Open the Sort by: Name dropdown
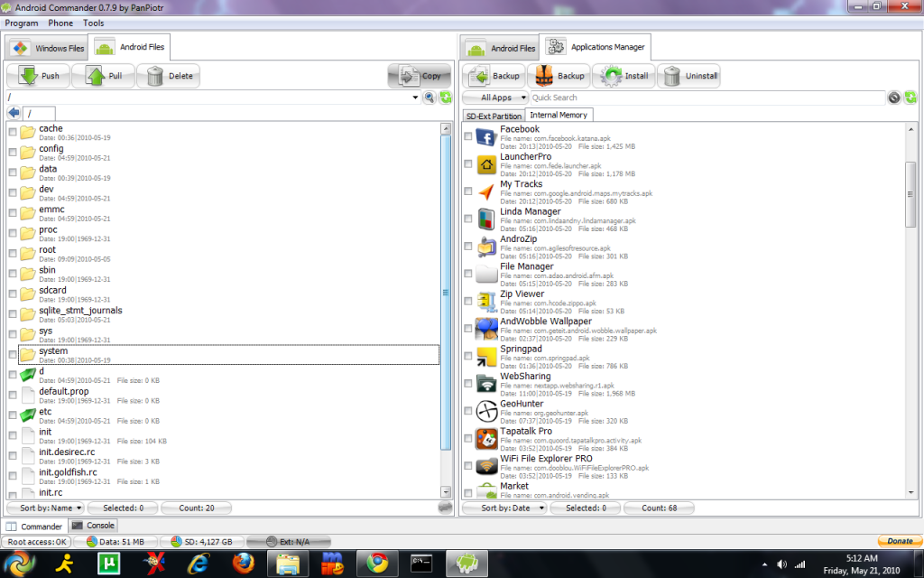Screen dimensions: 924x578 tap(45, 508)
